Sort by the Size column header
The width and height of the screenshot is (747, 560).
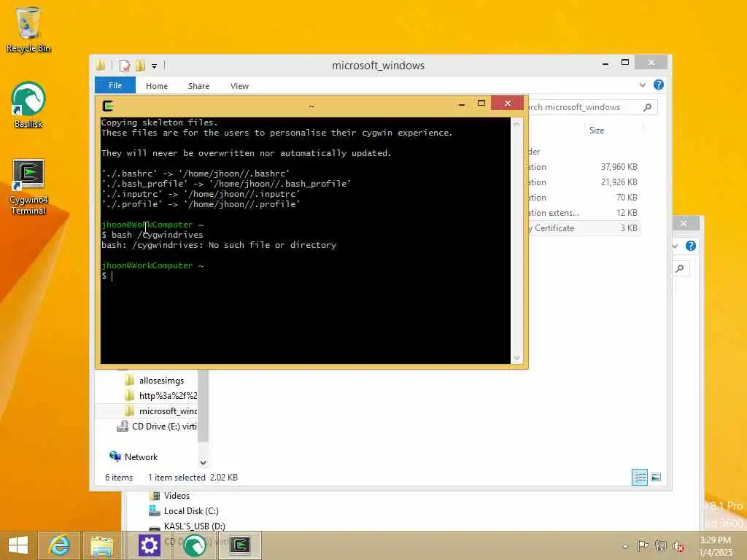coord(597,131)
